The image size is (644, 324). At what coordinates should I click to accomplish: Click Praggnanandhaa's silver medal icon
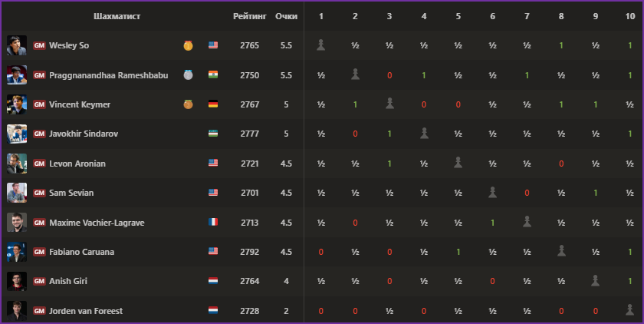(x=188, y=75)
